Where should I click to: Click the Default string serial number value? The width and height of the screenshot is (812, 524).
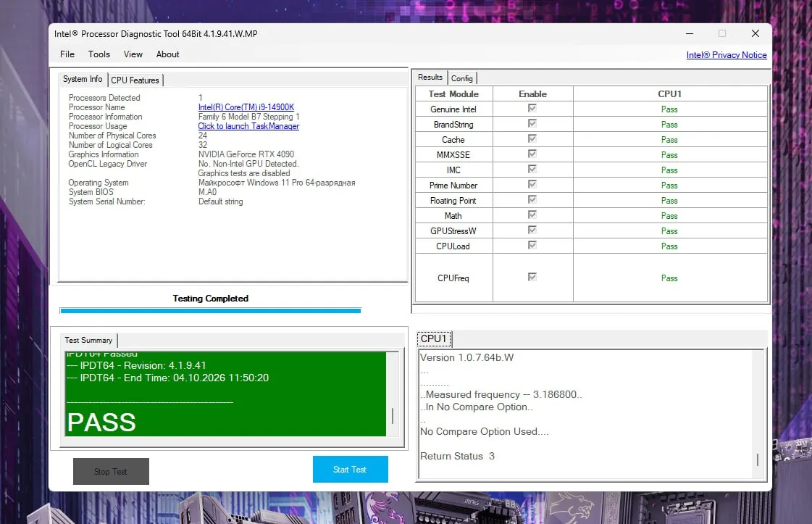click(x=221, y=201)
